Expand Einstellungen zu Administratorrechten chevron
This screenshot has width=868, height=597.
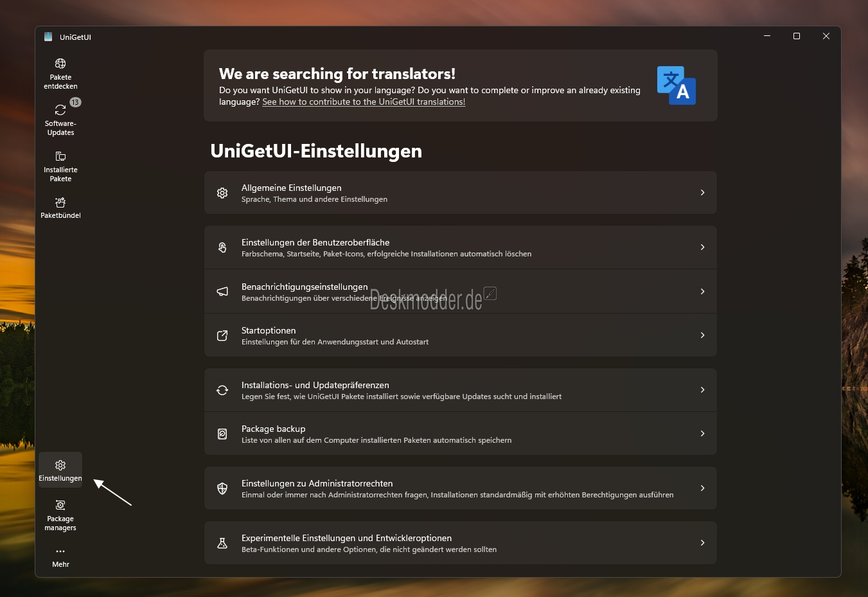tap(702, 488)
